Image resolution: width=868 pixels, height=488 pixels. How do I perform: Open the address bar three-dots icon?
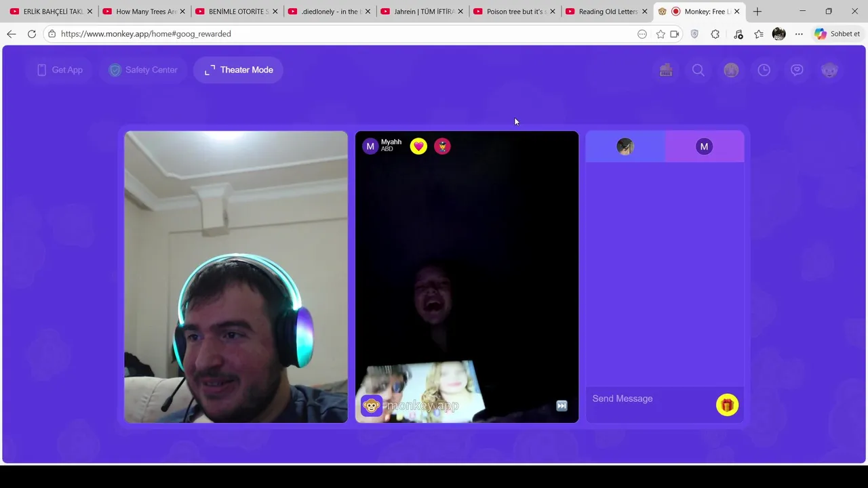pos(642,34)
